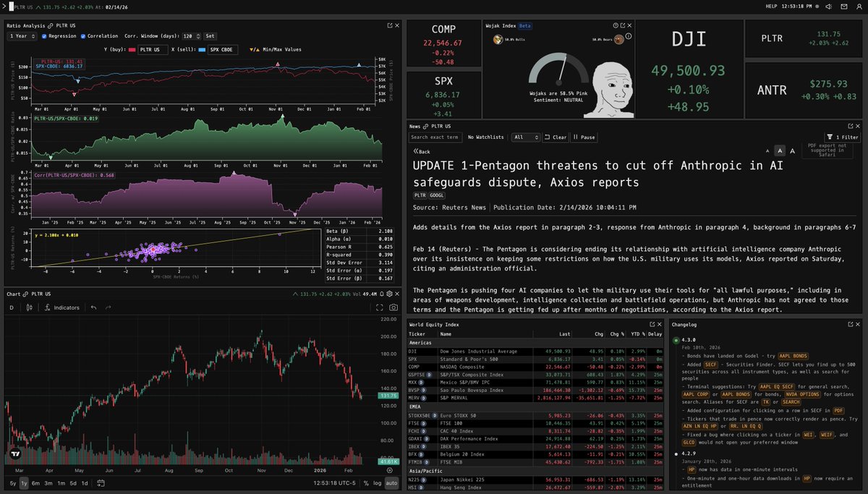Image resolution: width=868 pixels, height=494 pixels.
Task: Click the Search exact term news field
Action: click(435, 137)
